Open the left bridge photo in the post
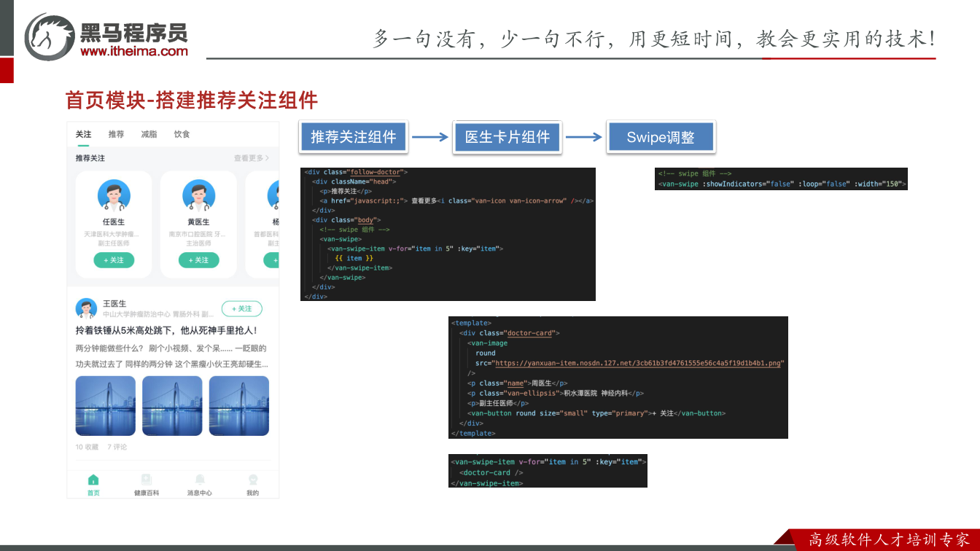This screenshot has width=980, height=551. coord(106,406)
